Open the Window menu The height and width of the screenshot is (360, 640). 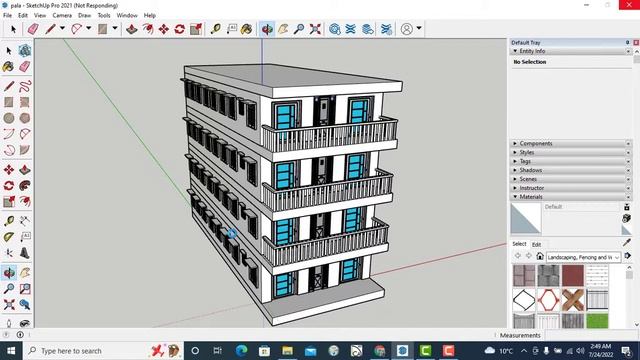pos(127,15)
